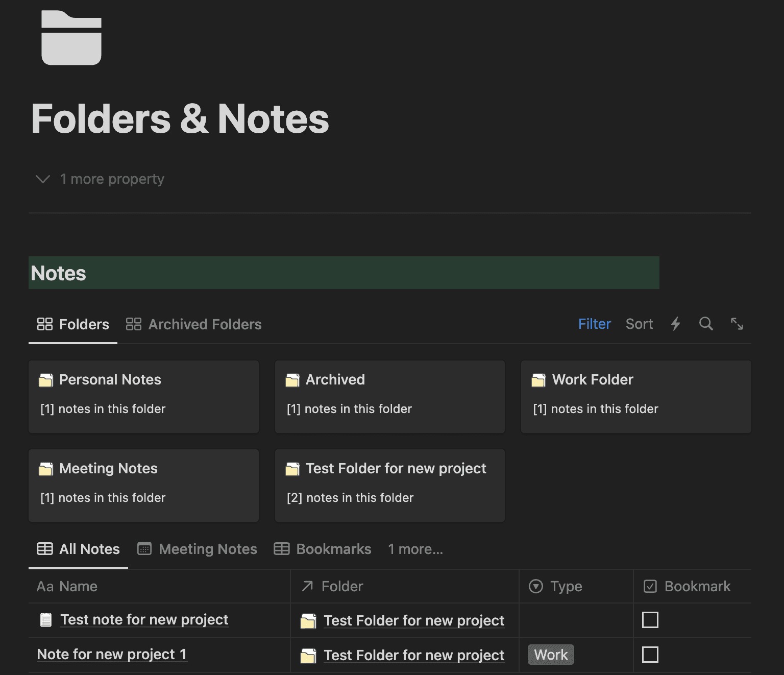
Task: Open the Filter options
Action: pyautogui.click(x=595, y=324)
